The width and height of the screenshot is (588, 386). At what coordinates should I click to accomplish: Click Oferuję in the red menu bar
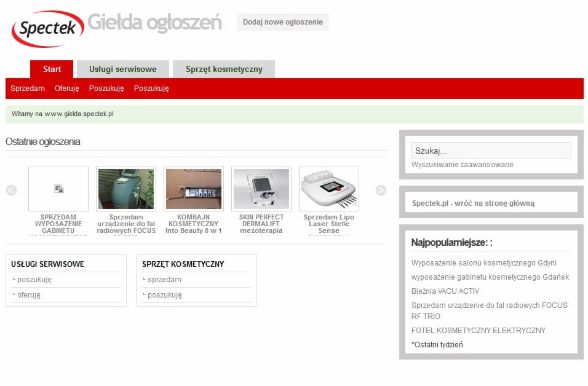66,89
